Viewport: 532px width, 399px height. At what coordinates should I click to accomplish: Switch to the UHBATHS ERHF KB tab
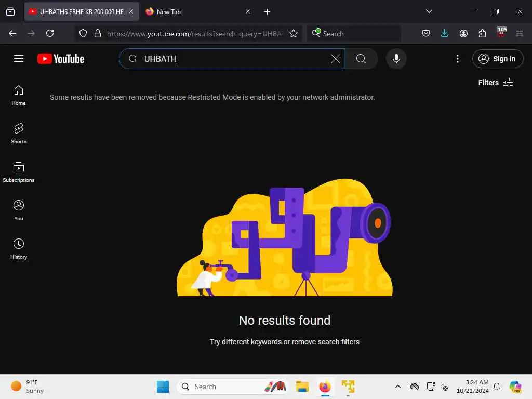[82, 11]
